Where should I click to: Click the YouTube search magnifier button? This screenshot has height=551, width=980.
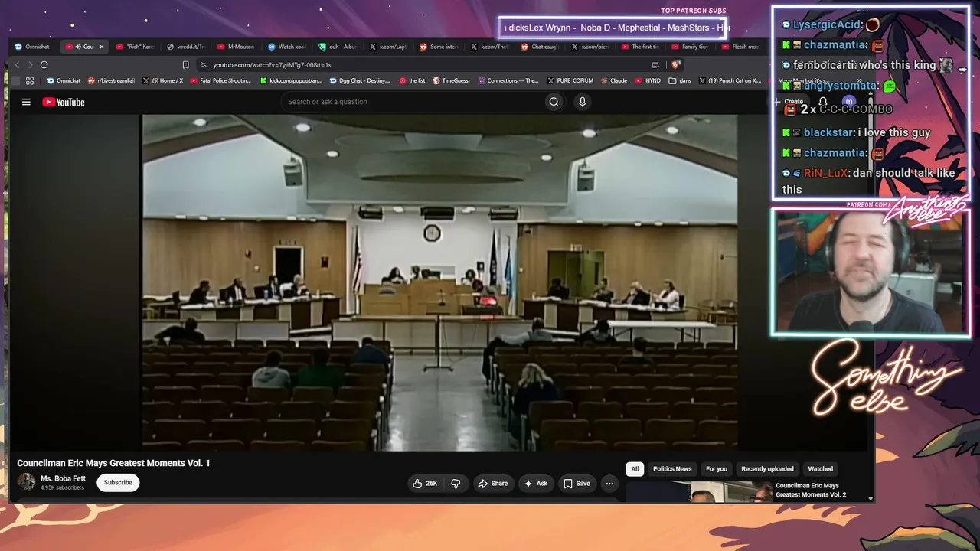[554, 102]
